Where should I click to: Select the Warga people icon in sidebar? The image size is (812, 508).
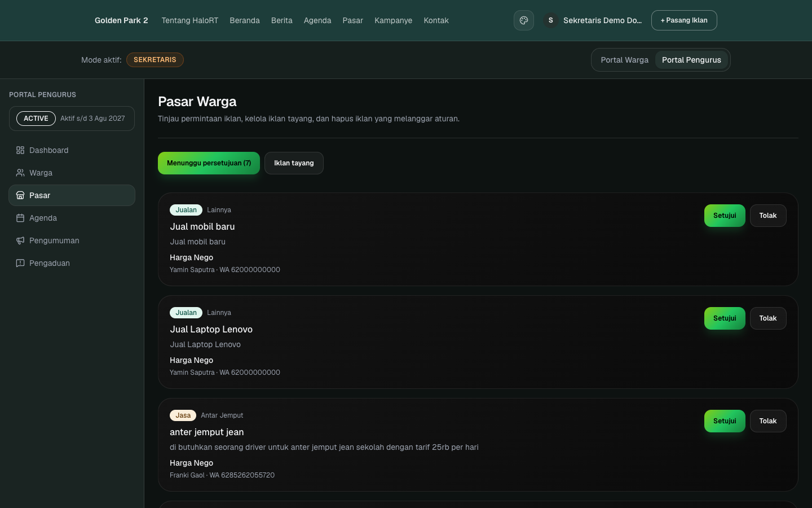point(20,173)
